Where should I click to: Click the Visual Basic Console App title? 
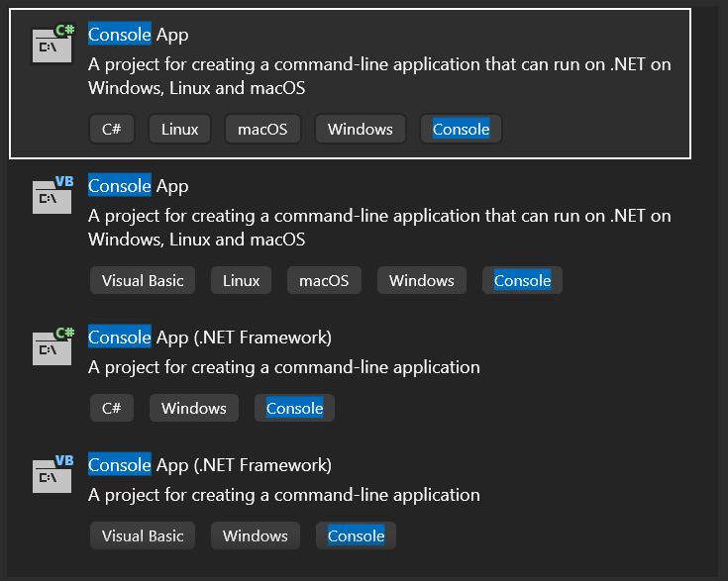[139, 186]
